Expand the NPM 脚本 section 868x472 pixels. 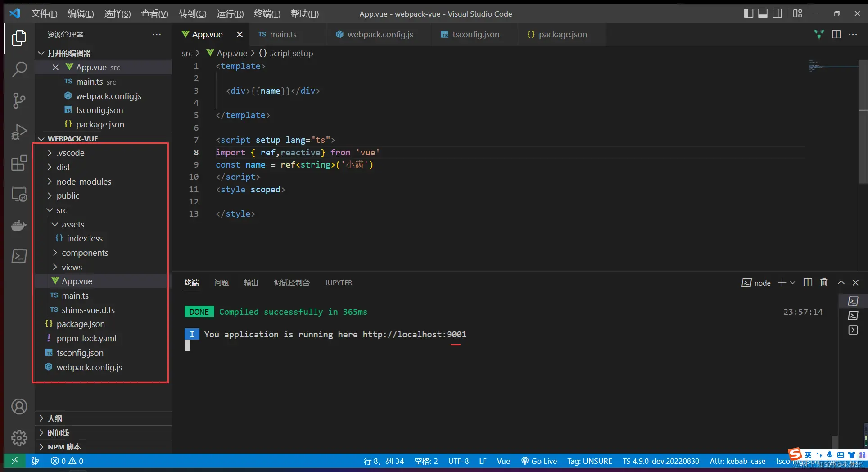103,447
